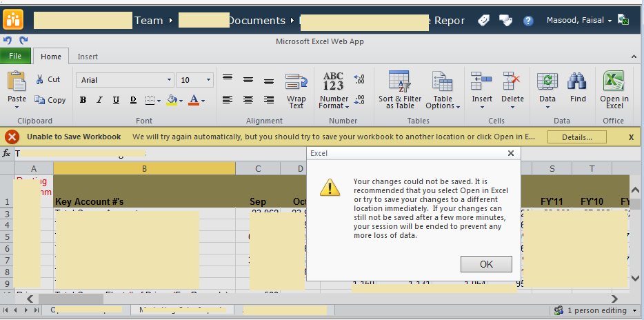Click Sort & Filter as Table
The width and height of the screenshot is (644, 320).
click(400, 90)
